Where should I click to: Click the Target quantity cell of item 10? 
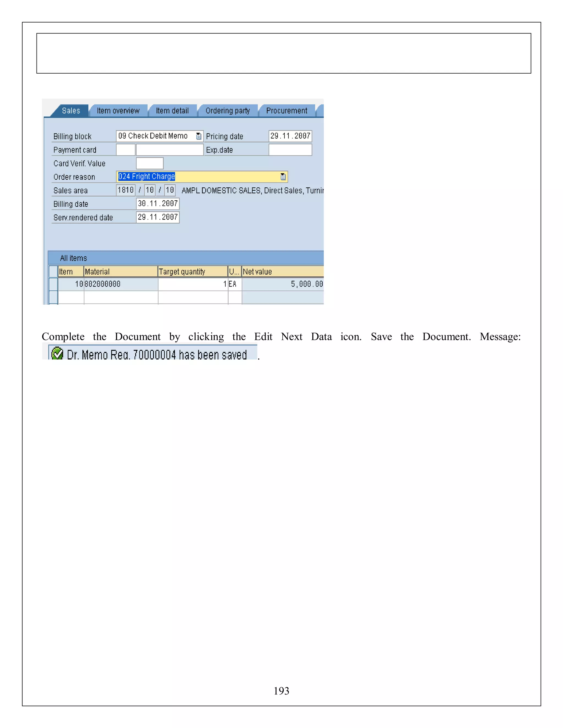[x=192, y=284]
